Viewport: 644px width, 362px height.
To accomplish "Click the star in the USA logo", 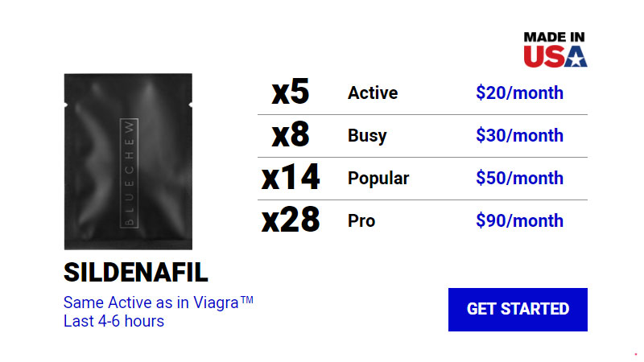I will (x=576, y=57).
